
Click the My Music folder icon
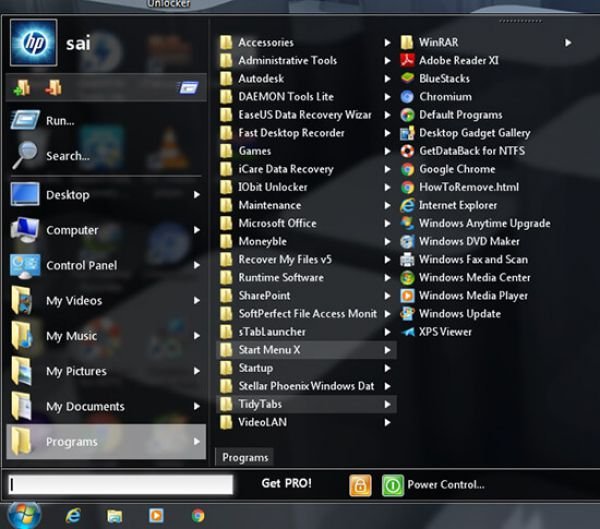pyautogui.click(x=22, y=336)
